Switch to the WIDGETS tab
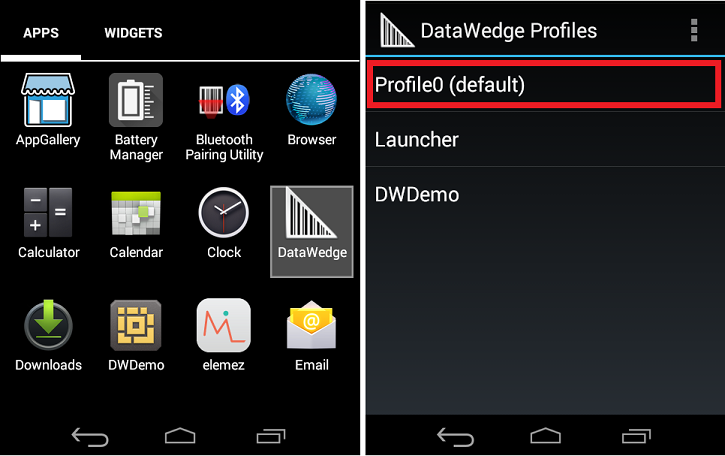 [133, 33]
